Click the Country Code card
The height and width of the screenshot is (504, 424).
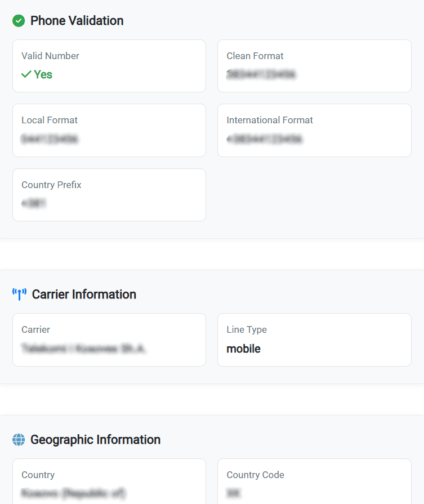pyautogui.click(x=314, y=485)
